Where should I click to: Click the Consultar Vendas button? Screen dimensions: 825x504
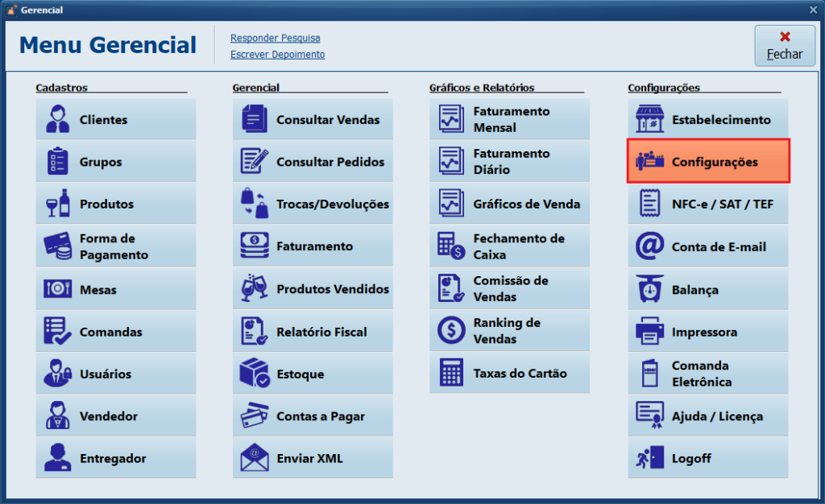[313, 118]
